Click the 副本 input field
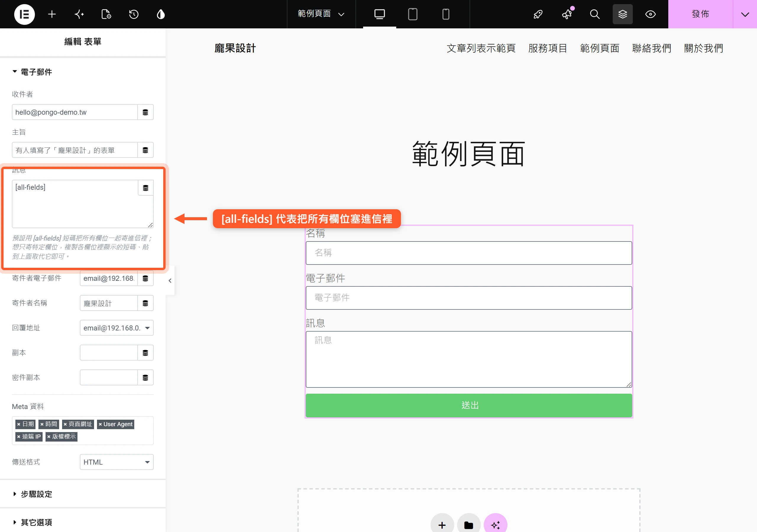Screen dimensions: 757x532 click(109, 353)
